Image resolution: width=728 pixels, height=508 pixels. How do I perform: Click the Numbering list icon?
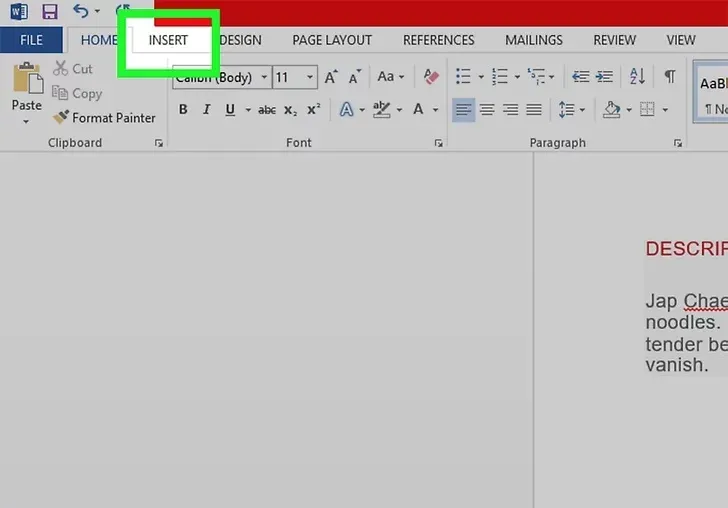[x=500, y=77]
